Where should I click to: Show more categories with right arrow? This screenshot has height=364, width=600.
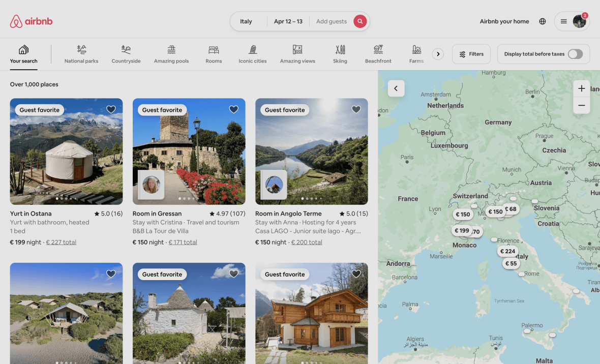[438, 54]
